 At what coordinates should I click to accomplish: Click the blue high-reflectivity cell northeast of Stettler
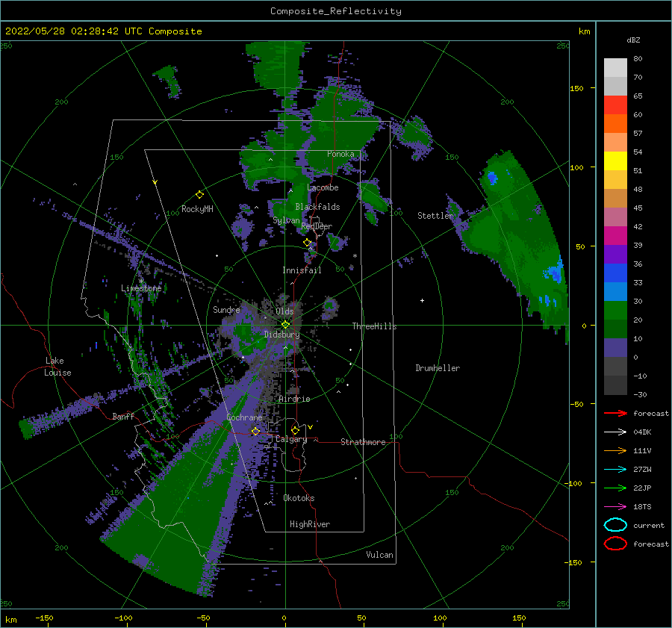[x=492, y=177]
